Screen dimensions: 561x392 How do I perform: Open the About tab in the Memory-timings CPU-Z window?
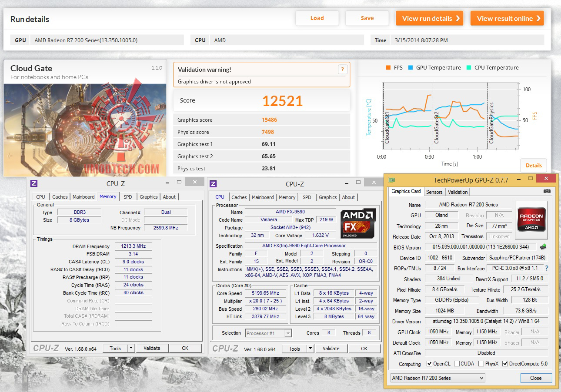pyautogui.click(x=169, y=197)
